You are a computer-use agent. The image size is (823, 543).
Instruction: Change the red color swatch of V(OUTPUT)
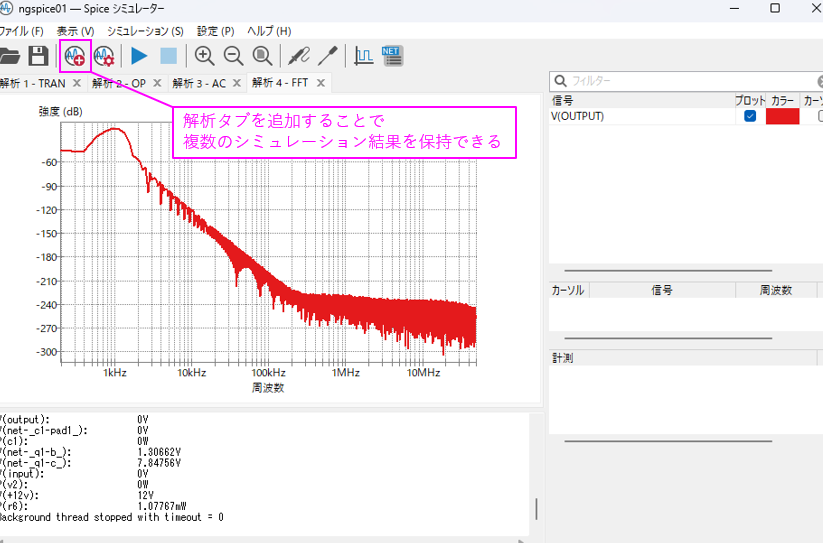783,116
